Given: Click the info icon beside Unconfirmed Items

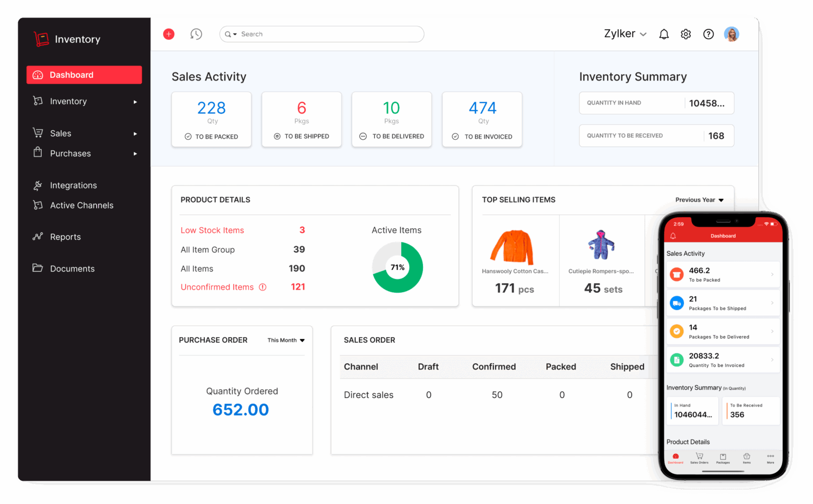Looking at the screenshot, I should point(263,287).
